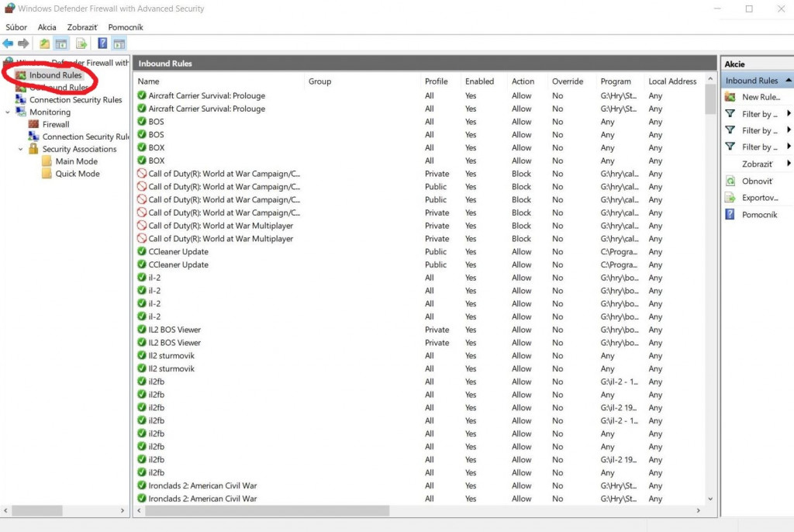
Task: Click the Up One Level folder icon
Action: coord(44,43)
